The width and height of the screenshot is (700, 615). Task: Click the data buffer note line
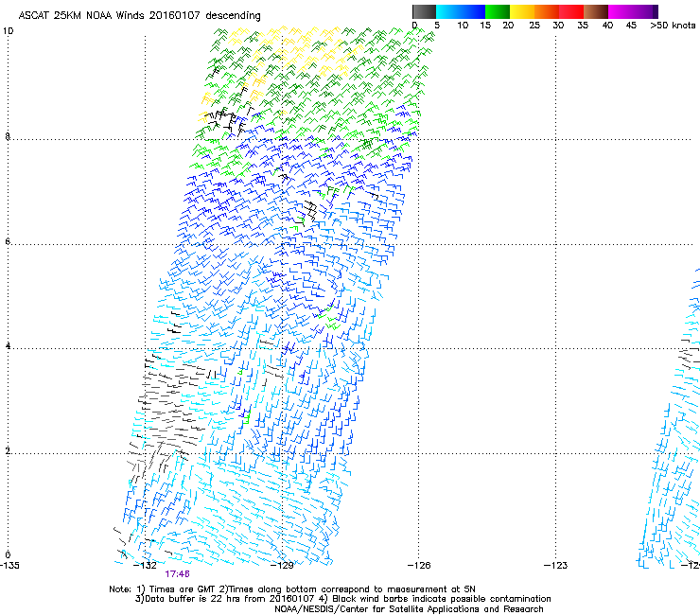(342, 599)
